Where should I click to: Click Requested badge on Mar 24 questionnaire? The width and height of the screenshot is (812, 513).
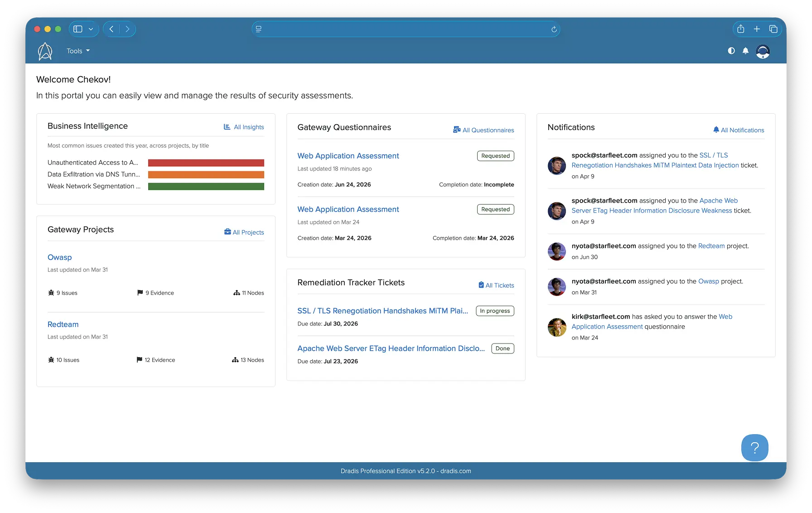tap(495, 209)
